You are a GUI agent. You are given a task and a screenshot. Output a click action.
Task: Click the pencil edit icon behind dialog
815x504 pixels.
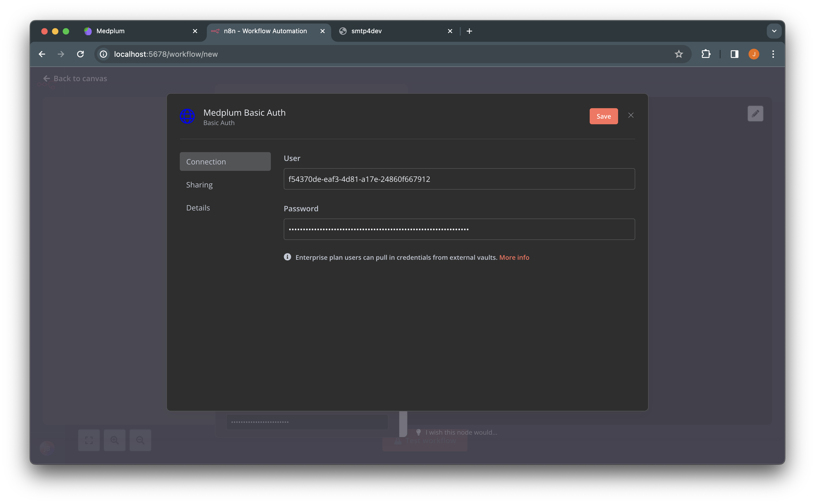(755, 114)
